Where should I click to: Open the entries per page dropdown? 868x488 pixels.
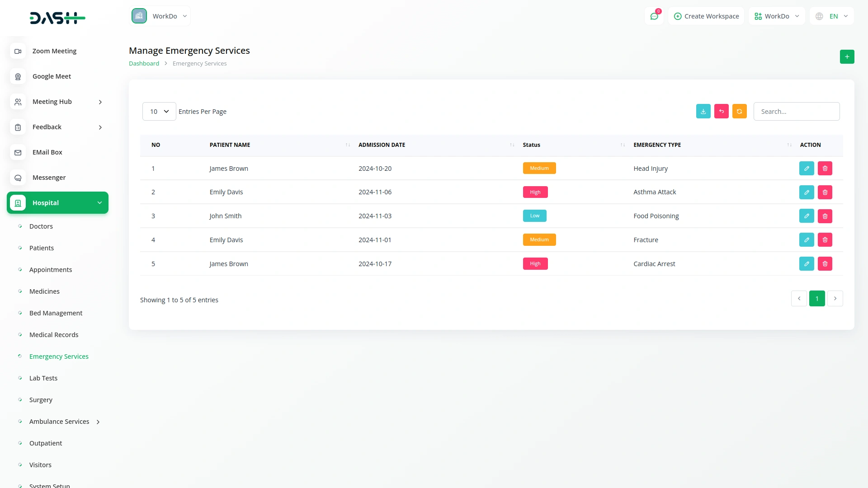click(x=159, y=111)
